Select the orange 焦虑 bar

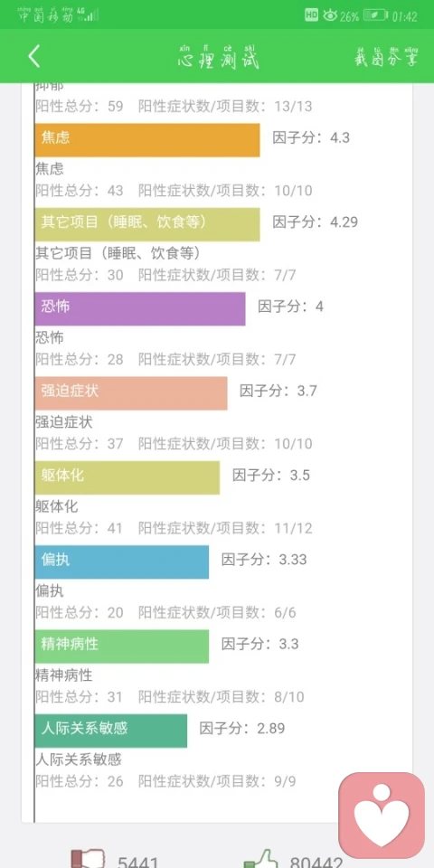(147, 140)
